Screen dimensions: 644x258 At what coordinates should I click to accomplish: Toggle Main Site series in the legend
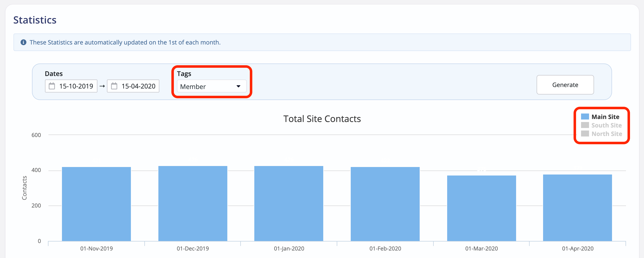click(605, 116)
